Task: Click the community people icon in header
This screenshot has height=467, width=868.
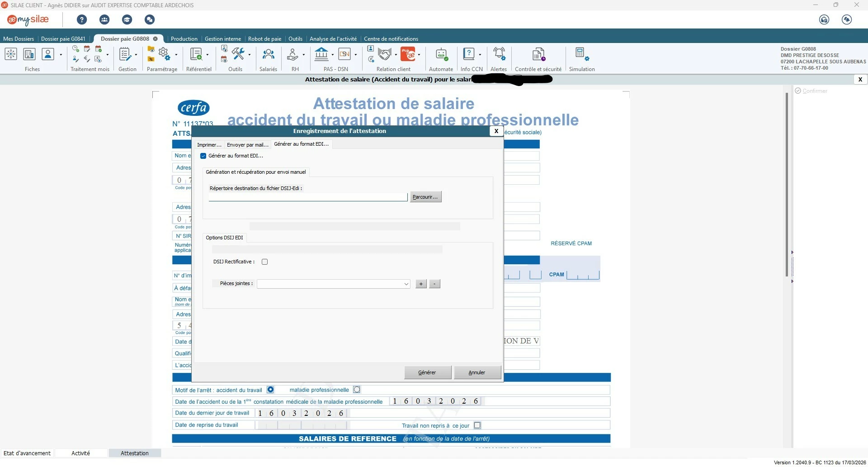Action: 104,19
